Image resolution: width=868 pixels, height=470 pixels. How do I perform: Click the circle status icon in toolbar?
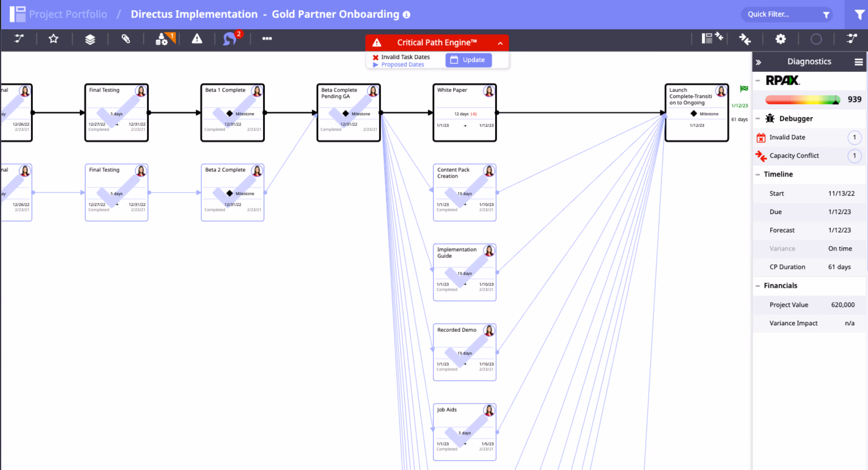click(816, 39)
